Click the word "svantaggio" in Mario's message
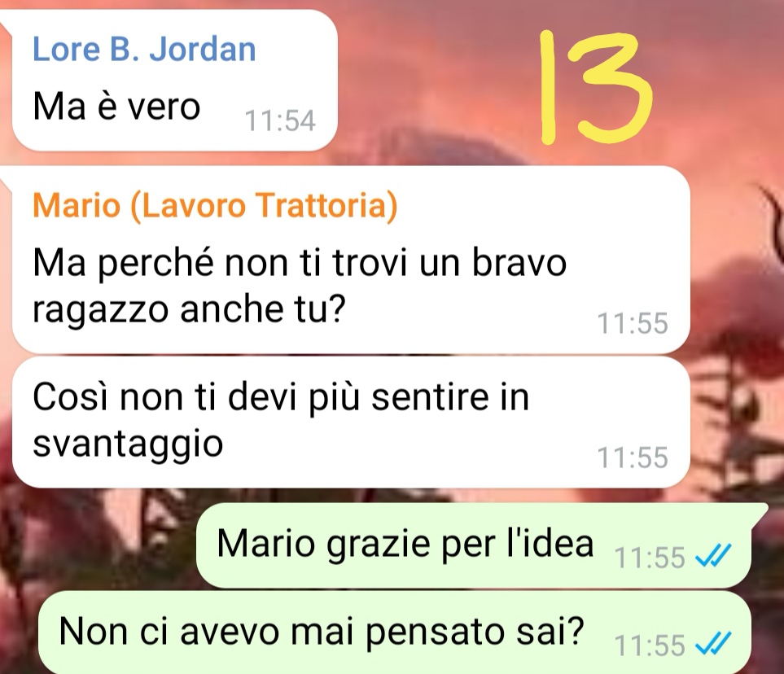The height and width of the screenshot is (674, 784). point(128,444)
